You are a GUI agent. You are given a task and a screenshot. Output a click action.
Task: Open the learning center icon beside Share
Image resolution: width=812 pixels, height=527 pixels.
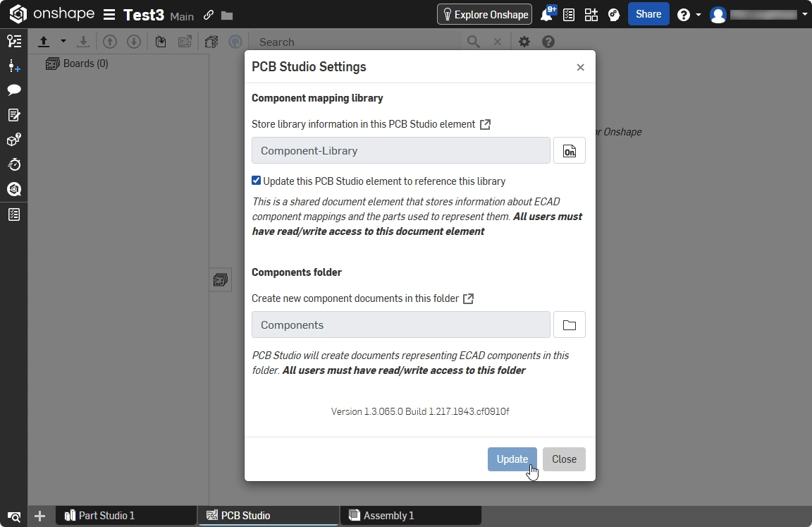pos(614,15)
